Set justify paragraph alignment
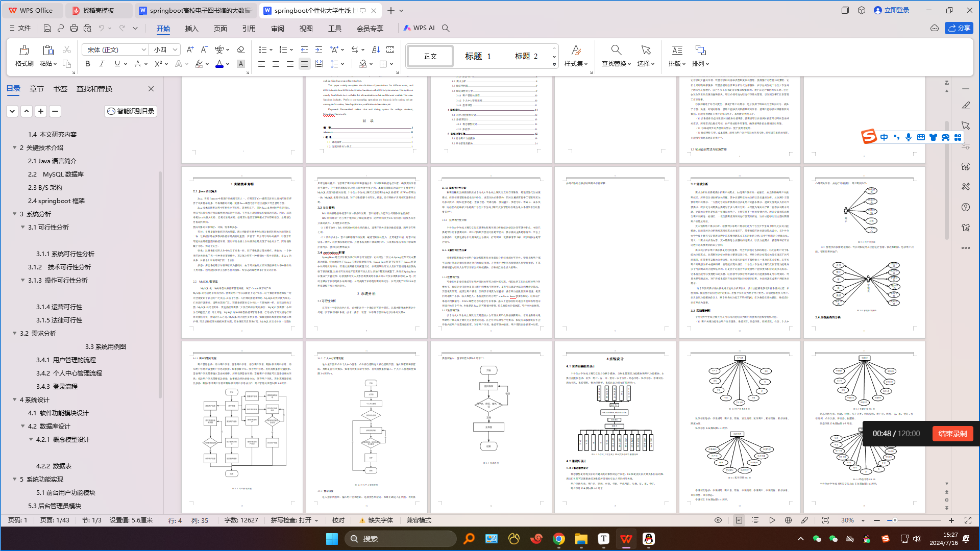Screen dimensions: 980x551 point(304,64)
